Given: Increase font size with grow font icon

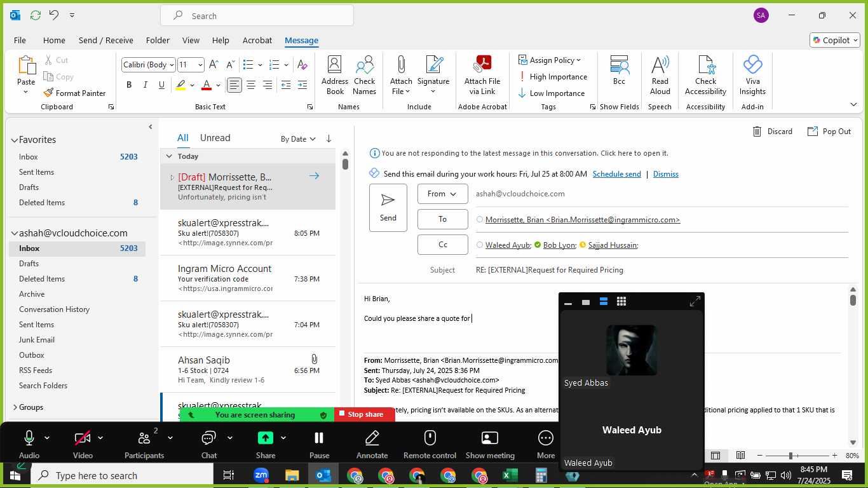Looking at the screenshot, I should (x=214, y=65).
